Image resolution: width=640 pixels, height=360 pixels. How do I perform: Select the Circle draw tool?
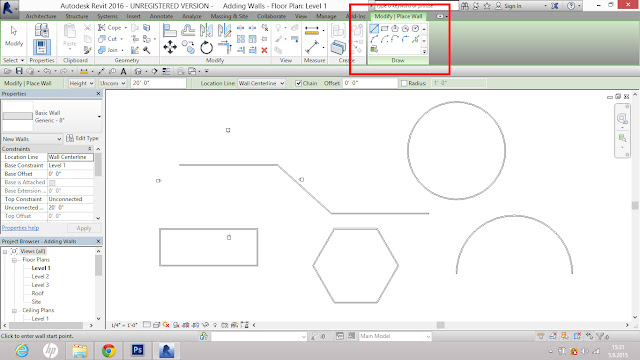415,29
